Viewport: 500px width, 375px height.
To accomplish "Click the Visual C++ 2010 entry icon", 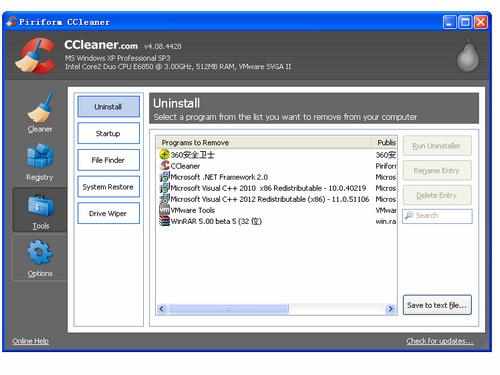I will [165, 188].
